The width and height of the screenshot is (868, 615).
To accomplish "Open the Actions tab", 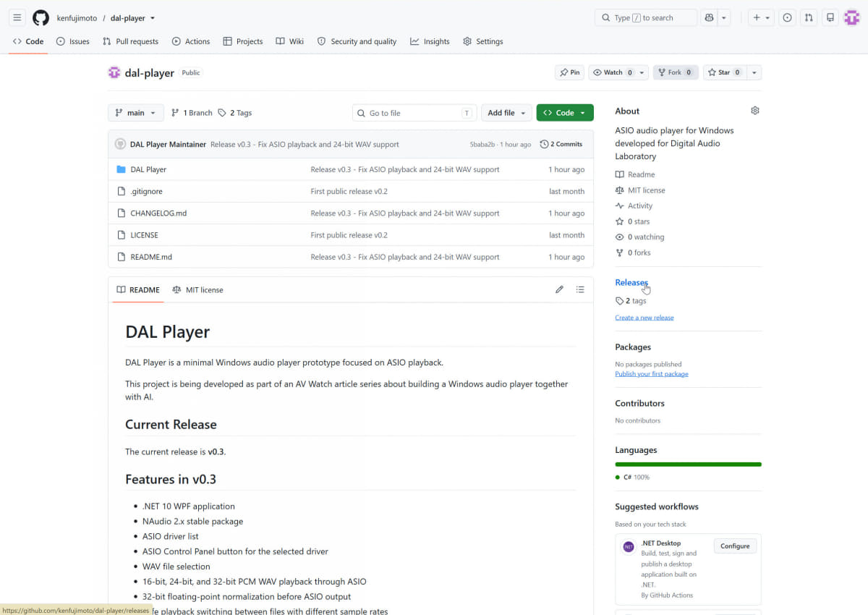I will click(191, 41).
